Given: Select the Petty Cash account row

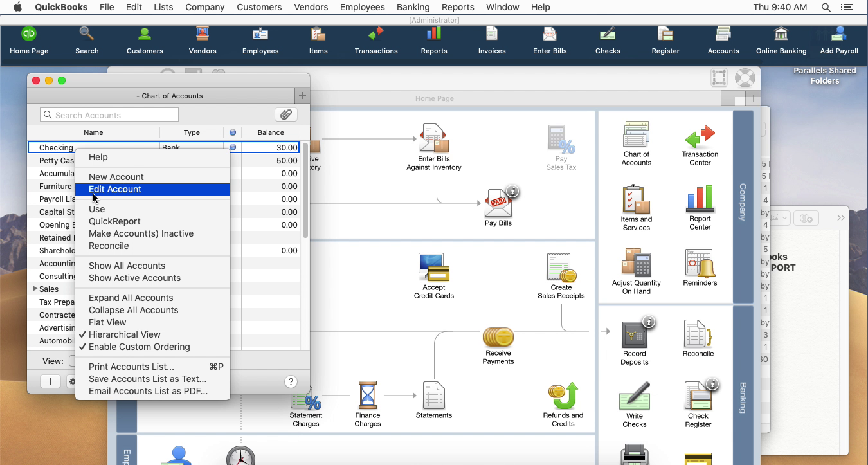Looking at the screenshot, I should pyautogui.click(x=163, y=161).
